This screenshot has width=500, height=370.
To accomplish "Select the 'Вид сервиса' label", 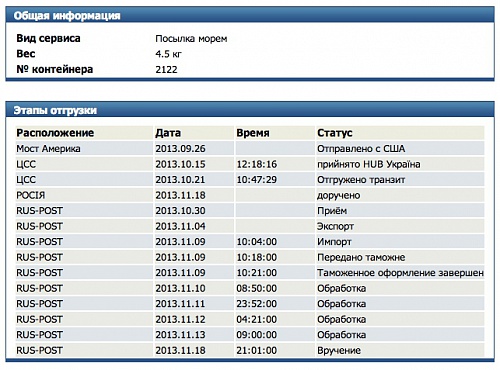I will coord(48,38).
